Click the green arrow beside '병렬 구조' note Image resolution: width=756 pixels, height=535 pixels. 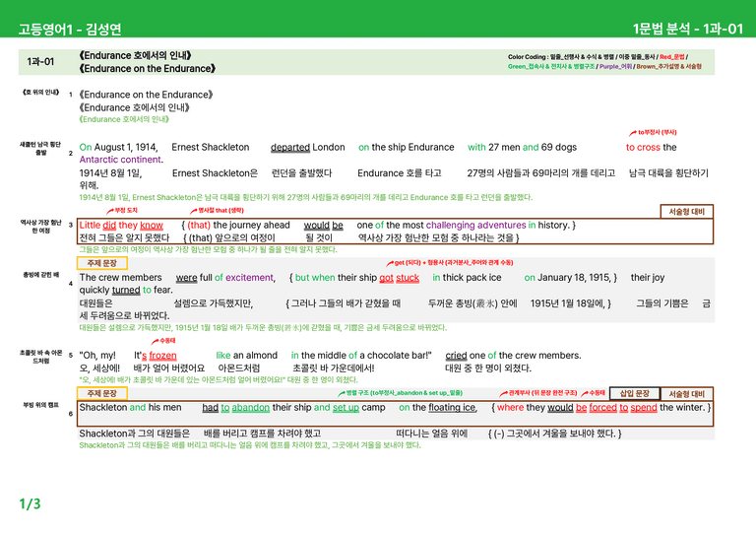click(x=342, y=394)
